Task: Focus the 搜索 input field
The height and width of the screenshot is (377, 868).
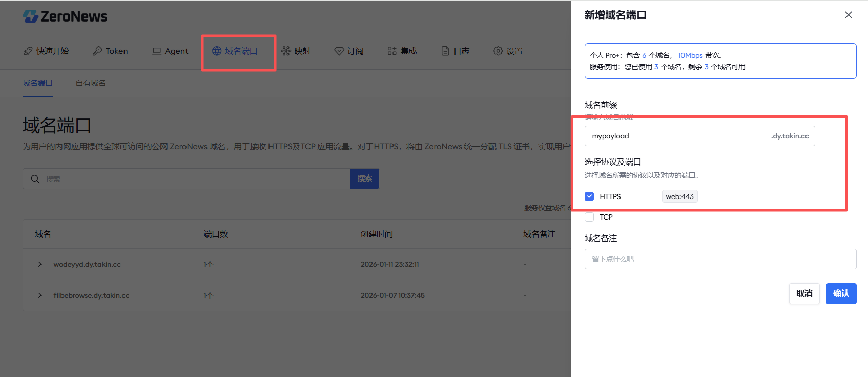Action: (187, 179)
